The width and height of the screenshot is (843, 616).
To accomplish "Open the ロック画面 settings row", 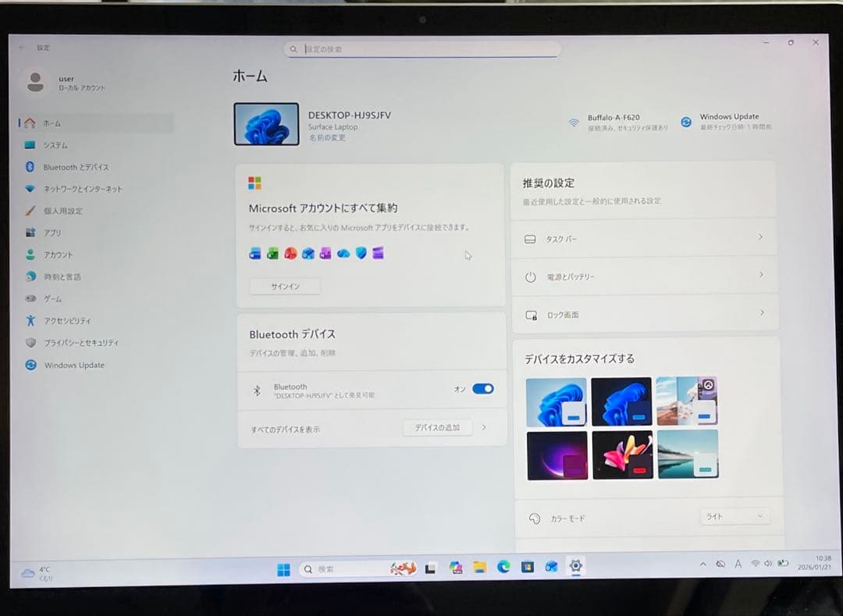I will click(644, 315).
